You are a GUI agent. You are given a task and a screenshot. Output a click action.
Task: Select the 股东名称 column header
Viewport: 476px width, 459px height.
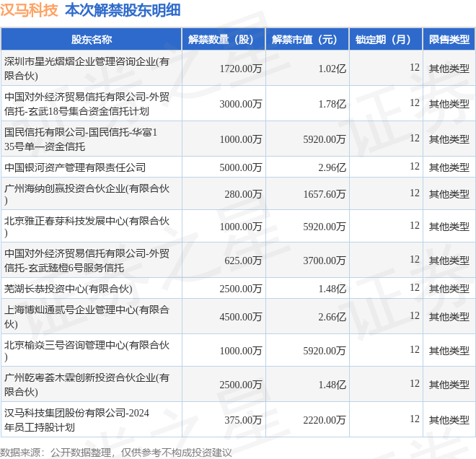click(92, 40)
